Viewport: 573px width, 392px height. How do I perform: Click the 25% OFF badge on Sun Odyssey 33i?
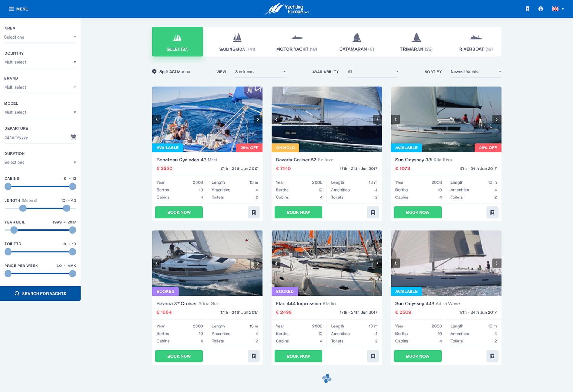click(x=488, y=148)
